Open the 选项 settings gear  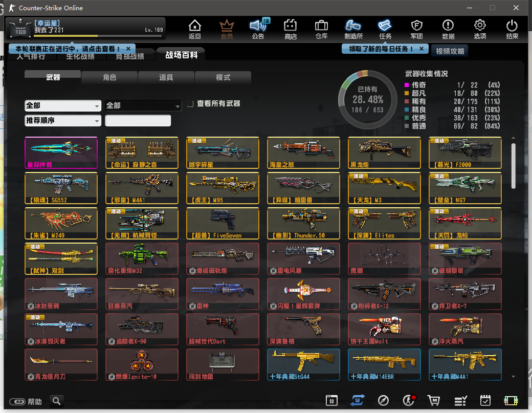pyautogui.click(x=480, y=29)
